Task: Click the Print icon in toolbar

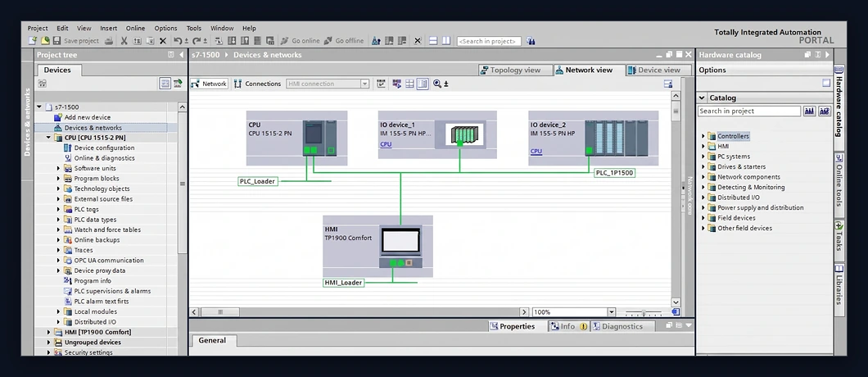Action: tap(109, 40)
